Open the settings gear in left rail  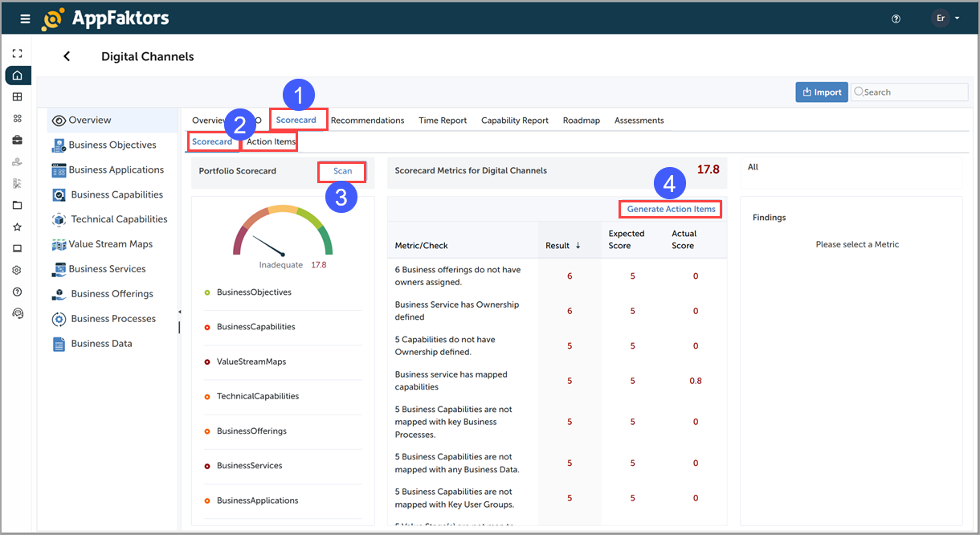point(18,271)
